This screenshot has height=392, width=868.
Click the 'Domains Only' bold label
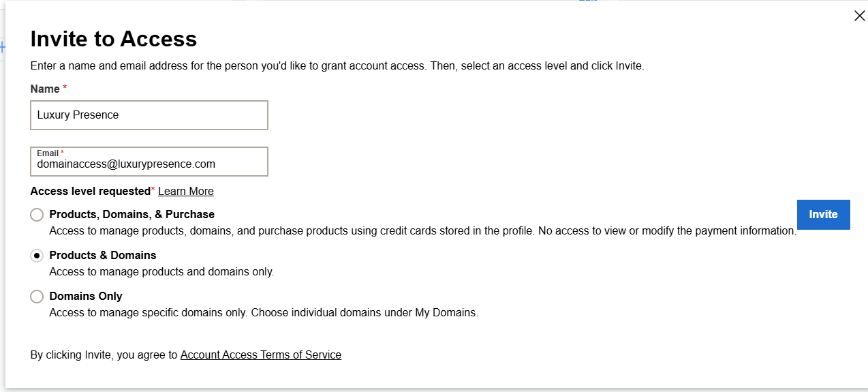[86, 297]
